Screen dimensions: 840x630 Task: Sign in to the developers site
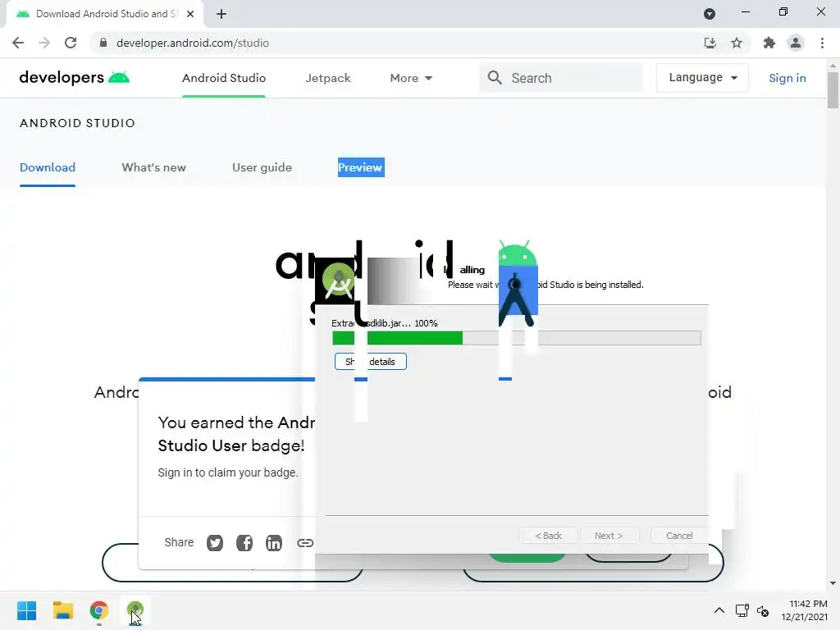point(787,78)
